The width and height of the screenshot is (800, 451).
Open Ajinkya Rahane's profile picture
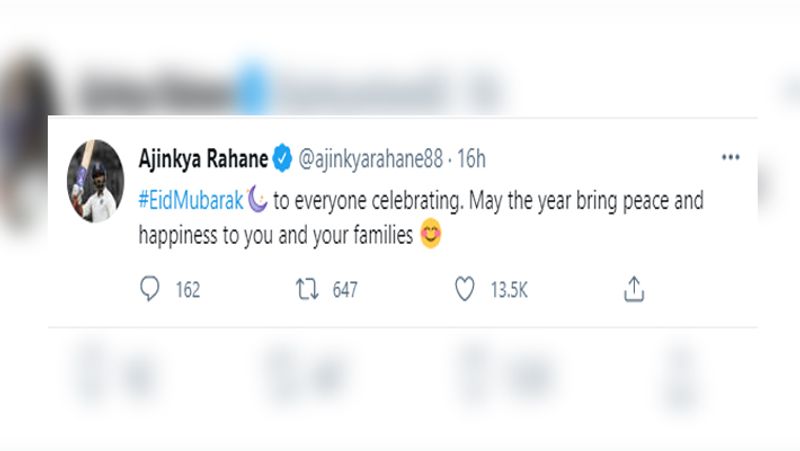[x=95, y=181]
